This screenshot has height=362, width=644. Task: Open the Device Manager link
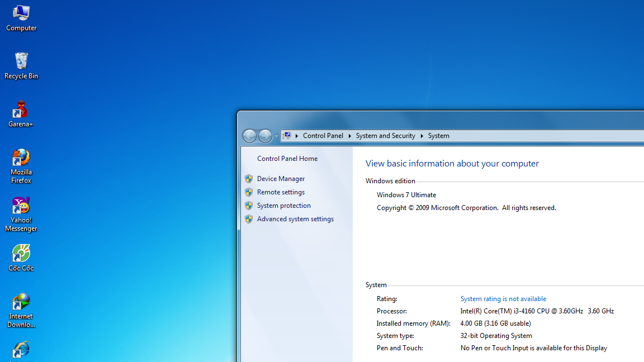(281, 179)
